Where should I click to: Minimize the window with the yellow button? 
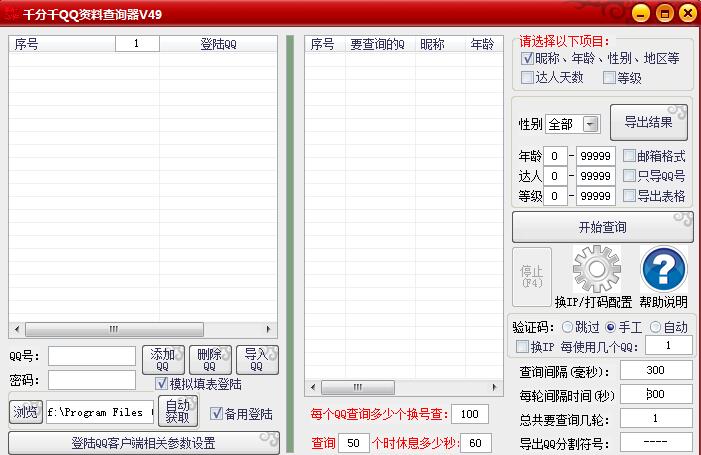pyautogui.click(x=640, y=13)
